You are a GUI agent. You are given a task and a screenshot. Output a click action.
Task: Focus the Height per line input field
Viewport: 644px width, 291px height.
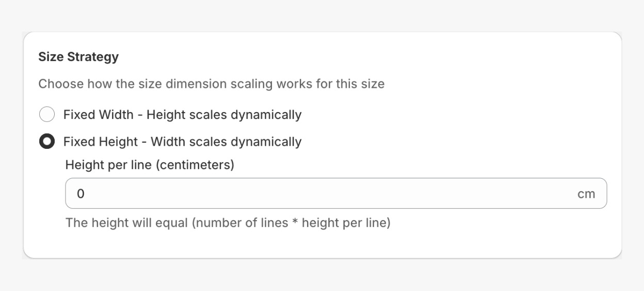tap(320, 194)
